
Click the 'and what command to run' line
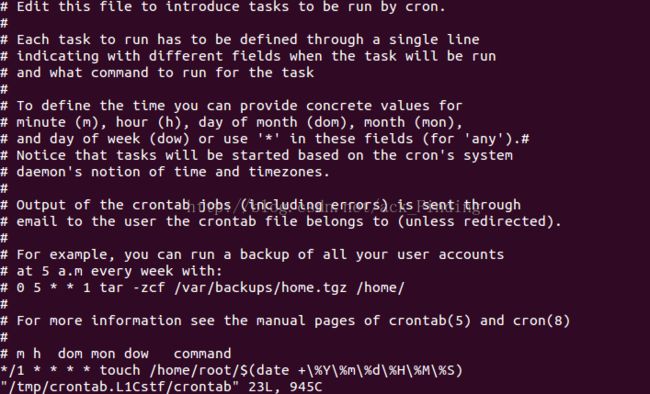click(157, 73)
